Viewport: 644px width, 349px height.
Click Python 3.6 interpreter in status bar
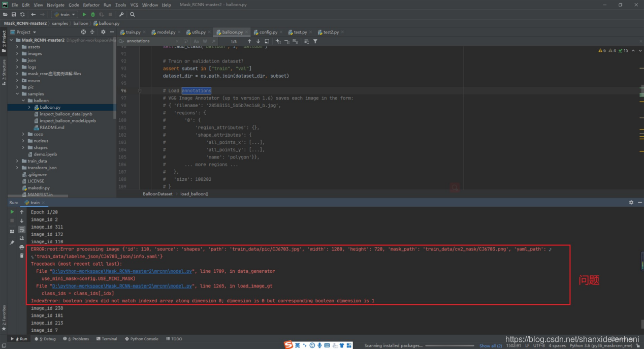click(602, 345)
